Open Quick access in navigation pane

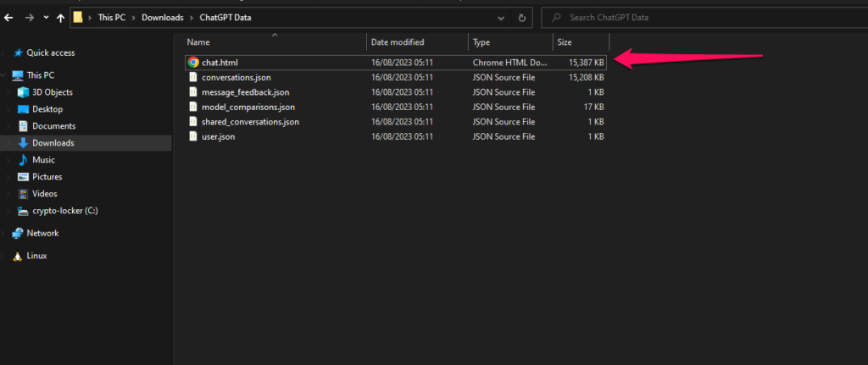coord(50,53)
